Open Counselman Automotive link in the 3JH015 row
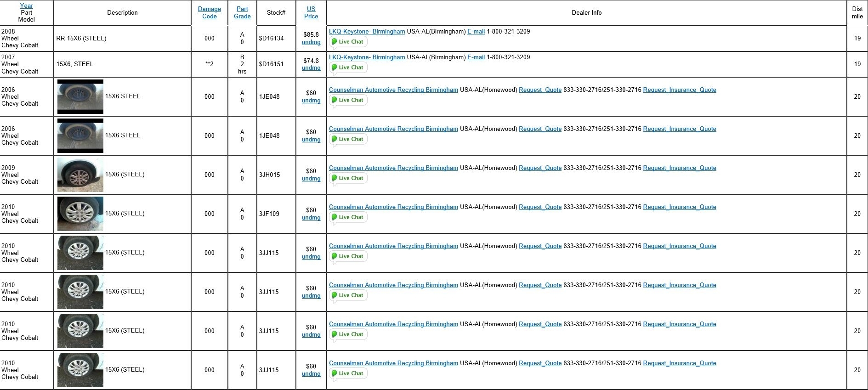Image resolution: width=868 pixels, height=390 pixels. [393, 168]
